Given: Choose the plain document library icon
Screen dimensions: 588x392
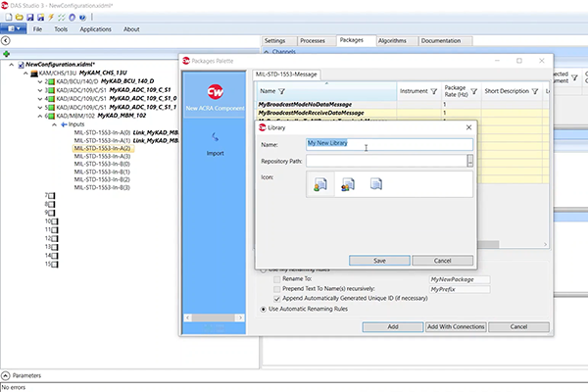Looking at the screenshot, I should [x=376, y=184].
